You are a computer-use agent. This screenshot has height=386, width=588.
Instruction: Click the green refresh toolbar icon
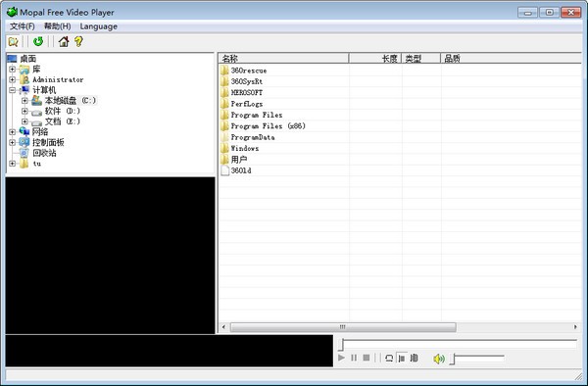38,41
